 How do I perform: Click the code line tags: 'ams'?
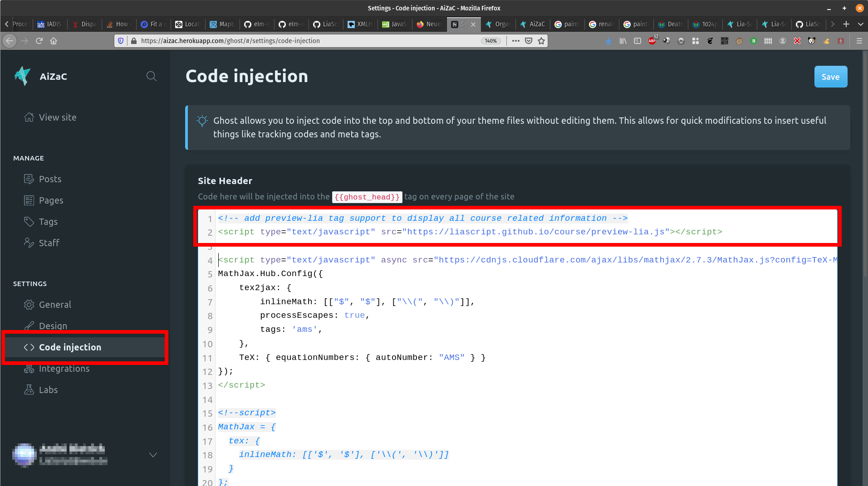pyautogui.click(x=291, y=330)
